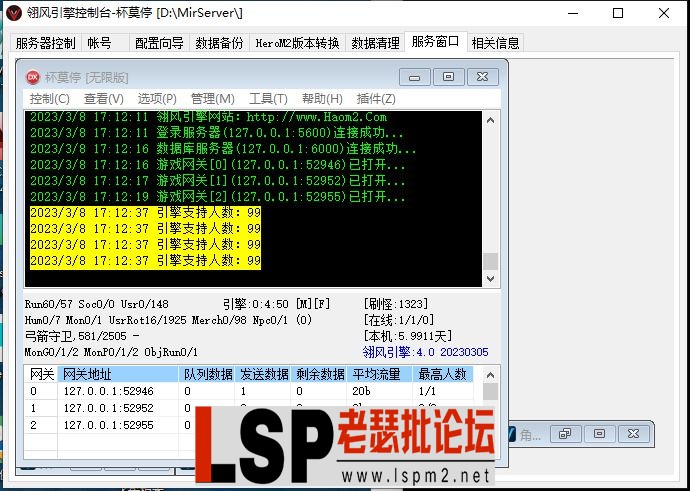Click the 弓箭守卫,581/2505 status line
Viewport: 690px width, 491px height.
[x=82, y=336]
